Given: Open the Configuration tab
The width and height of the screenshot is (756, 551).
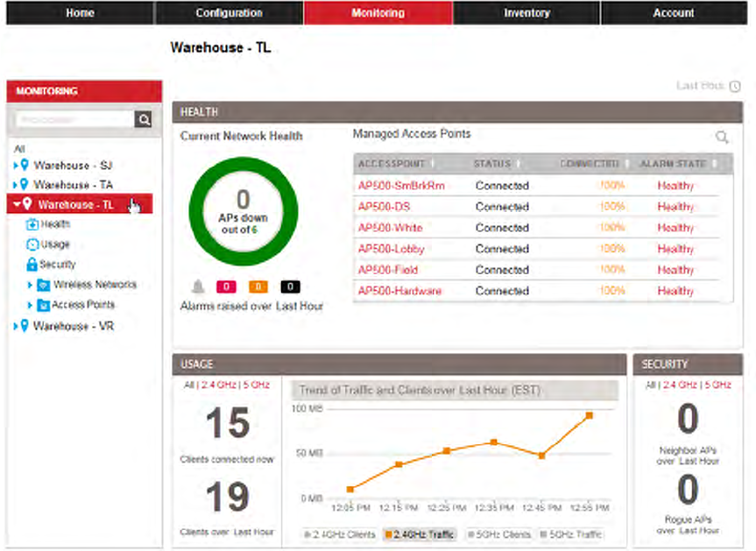Looking at the screenshot, I should pos(229,13).
